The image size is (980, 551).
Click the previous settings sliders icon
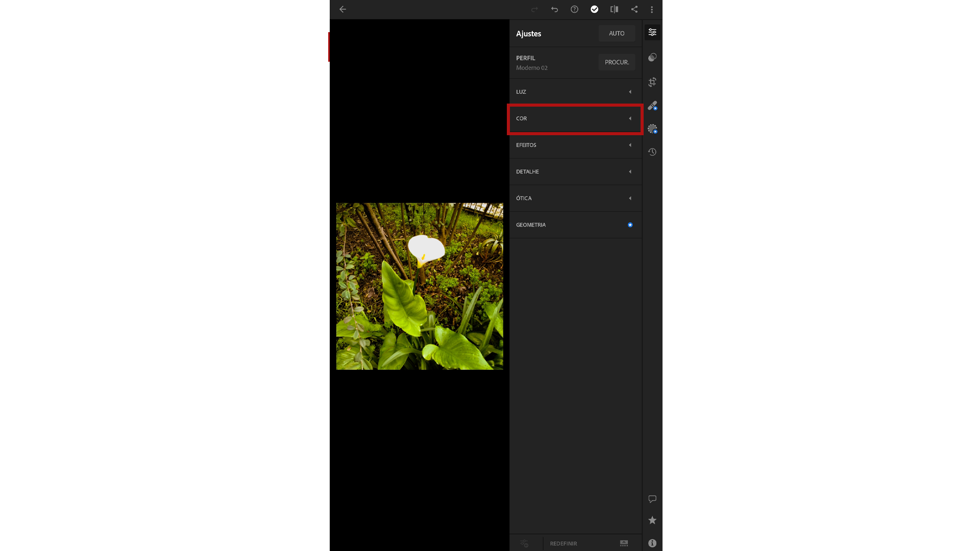tap(525, 543)
